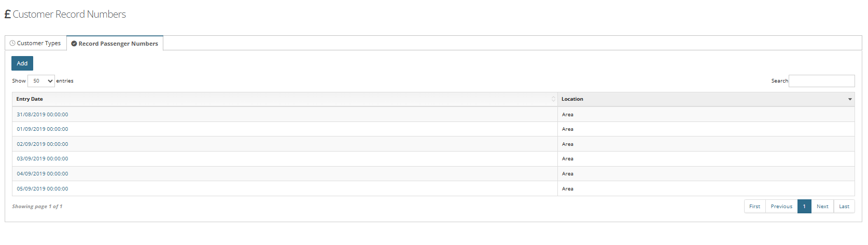Sort by Entry Date using the sort arrows icon
The image size is (868, 245).
(x=553, y=99)
